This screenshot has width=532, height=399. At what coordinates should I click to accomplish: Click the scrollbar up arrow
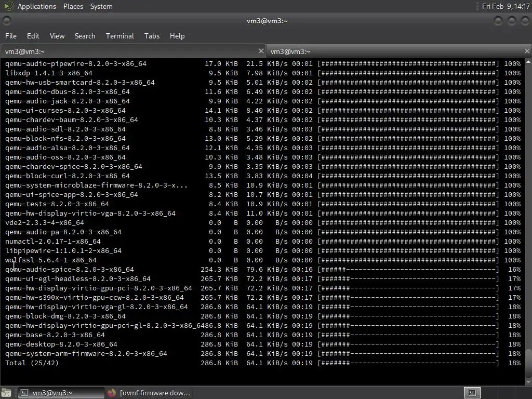click(528, 62)
